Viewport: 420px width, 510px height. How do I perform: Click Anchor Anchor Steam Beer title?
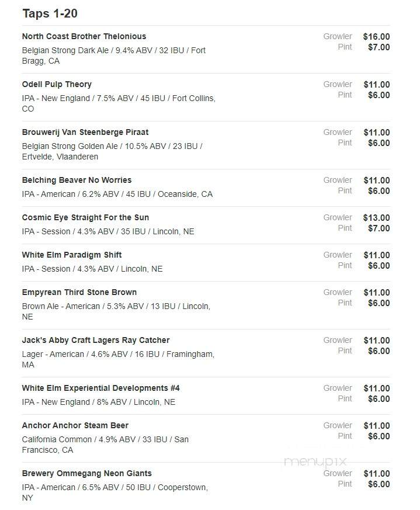75,425
